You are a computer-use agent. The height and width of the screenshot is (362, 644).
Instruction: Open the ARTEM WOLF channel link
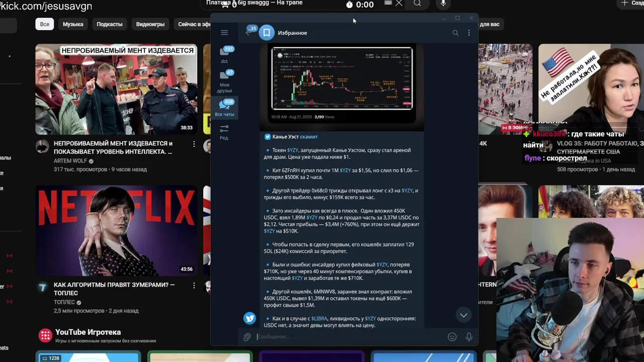70,161
